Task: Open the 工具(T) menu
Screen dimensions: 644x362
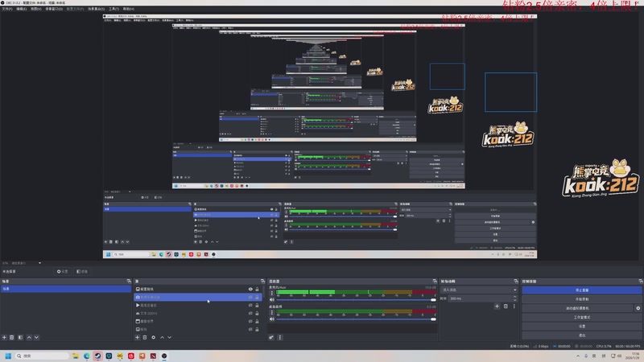Action: [x=114, y=9]
